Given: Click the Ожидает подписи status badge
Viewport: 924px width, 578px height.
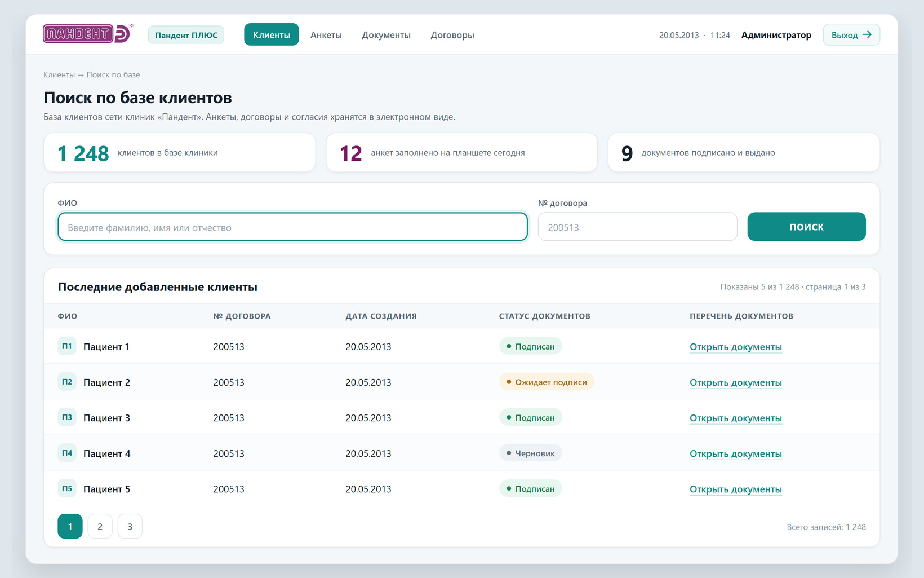Looking at the screenshot, I should pos(547,382).
